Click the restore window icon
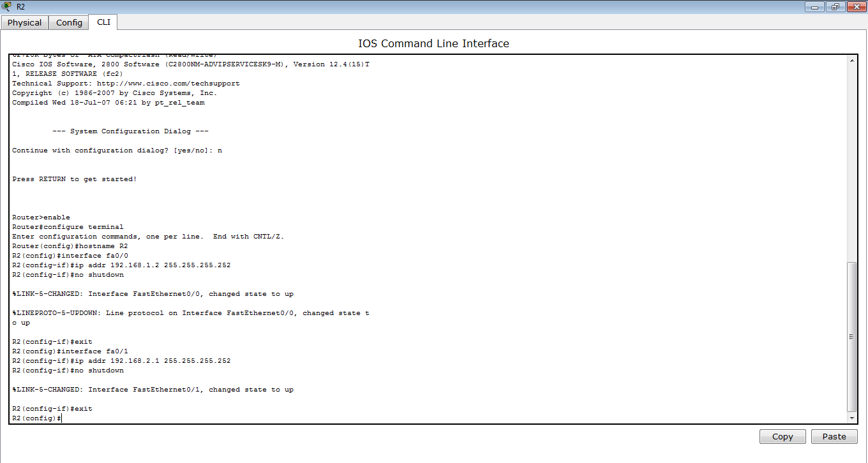Viewport: 868px width, 463px height. [x=835, y=6]
